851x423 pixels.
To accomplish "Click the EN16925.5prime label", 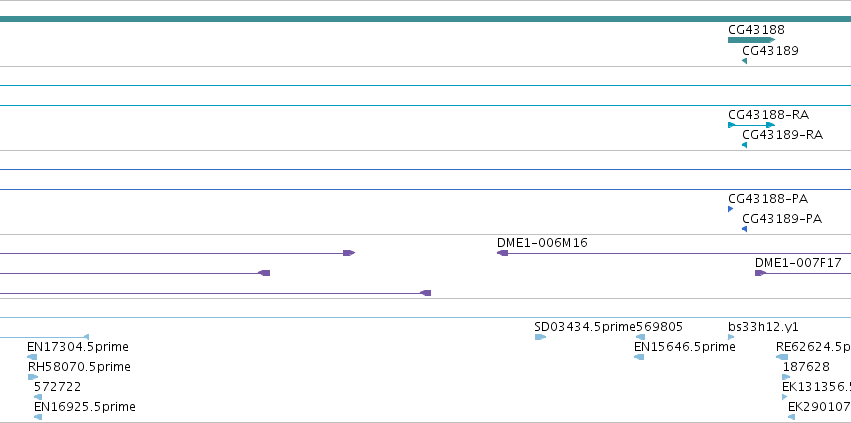I will coord(85,407).
